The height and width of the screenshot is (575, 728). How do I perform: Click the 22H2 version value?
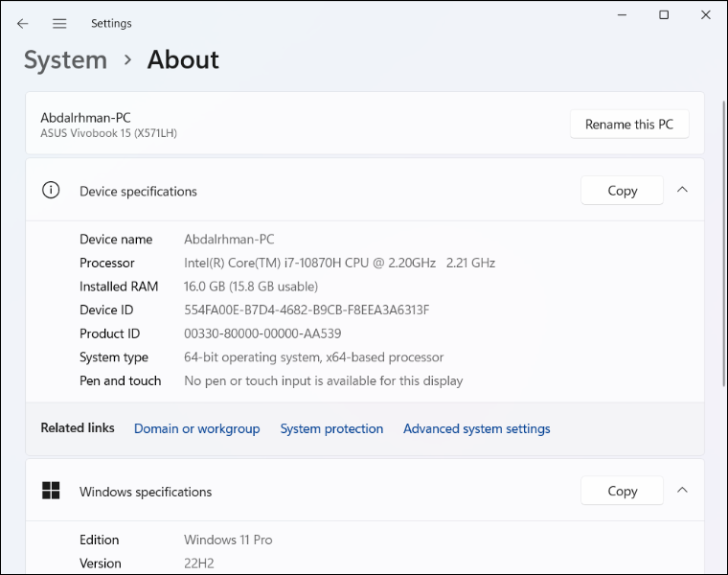tap(198, 563)
